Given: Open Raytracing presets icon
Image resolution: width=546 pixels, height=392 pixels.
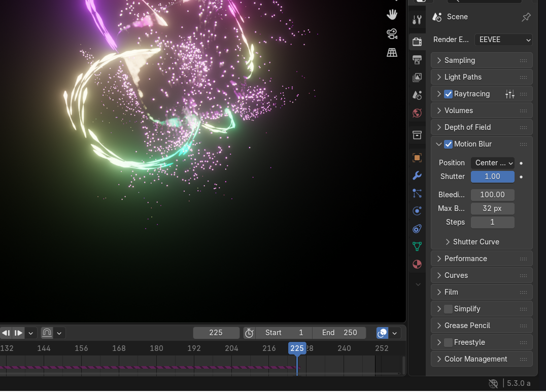Looking at the screenshot, I should point(510,94).
